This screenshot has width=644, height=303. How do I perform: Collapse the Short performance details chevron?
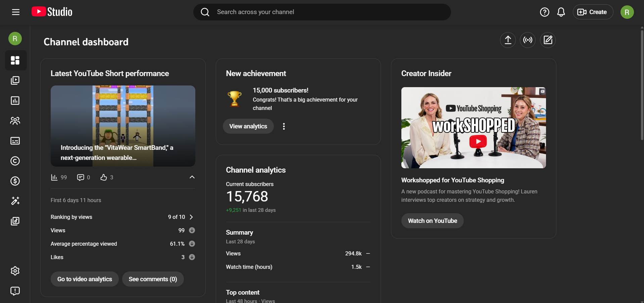(192, 177)
